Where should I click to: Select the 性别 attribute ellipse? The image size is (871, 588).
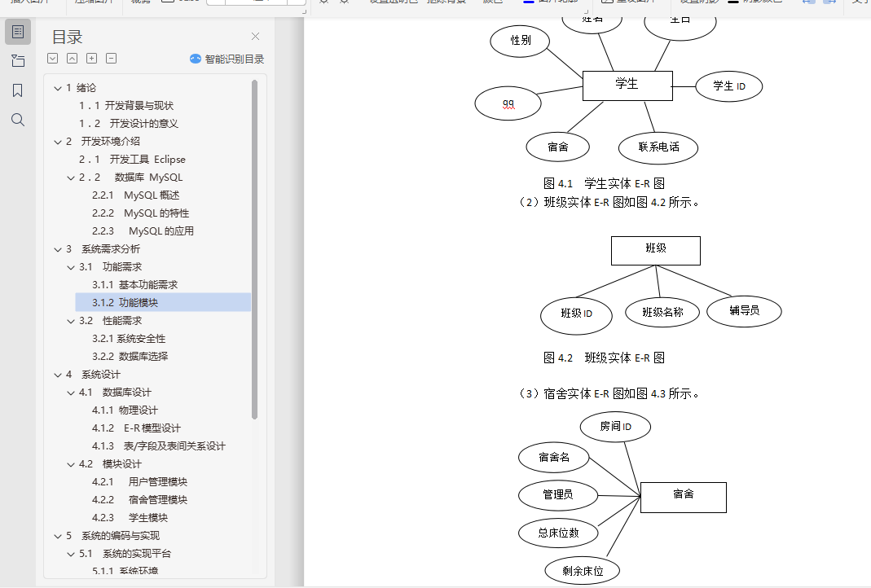coord(521,41)
